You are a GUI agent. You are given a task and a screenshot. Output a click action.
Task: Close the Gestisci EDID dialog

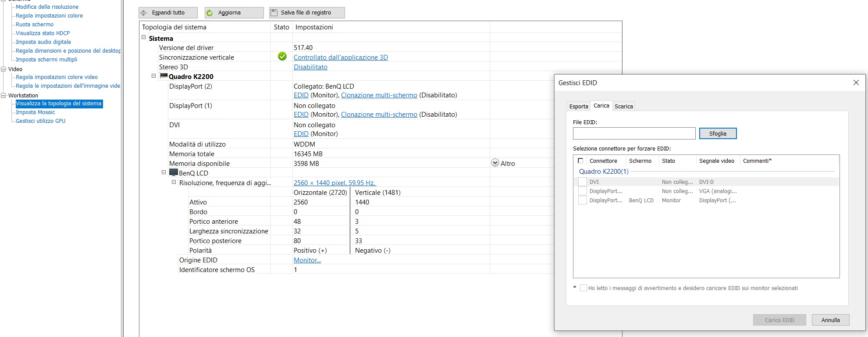tap(856, 82)
